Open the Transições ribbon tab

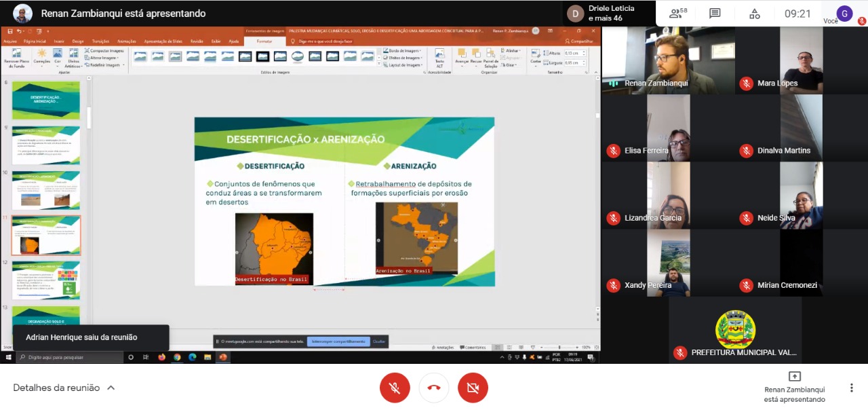(100, 41)
